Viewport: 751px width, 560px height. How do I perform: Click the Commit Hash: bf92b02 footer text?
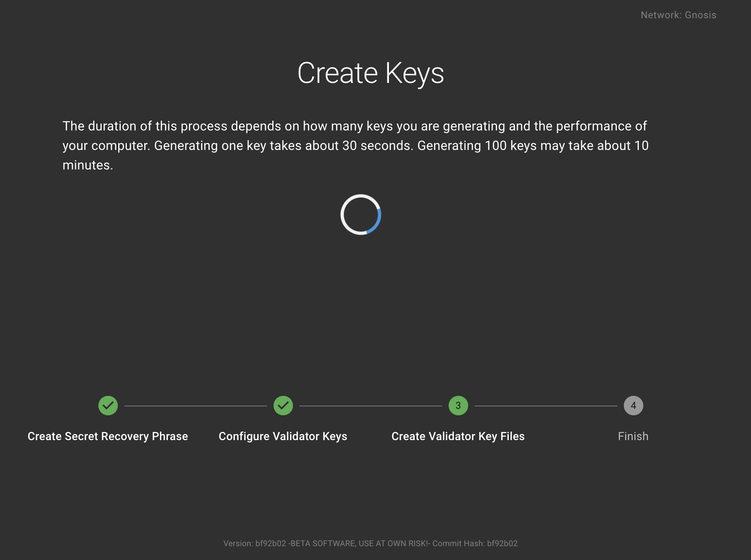(x=475, y=543)
